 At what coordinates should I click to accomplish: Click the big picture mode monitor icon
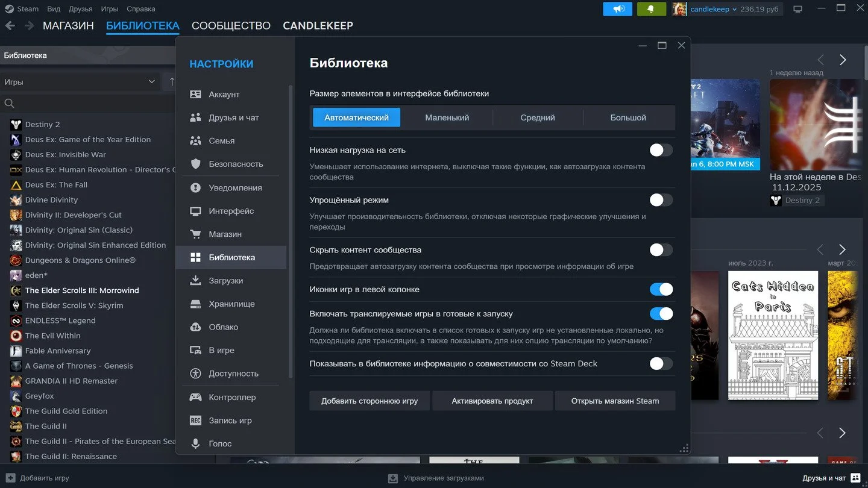pos(798,9)
